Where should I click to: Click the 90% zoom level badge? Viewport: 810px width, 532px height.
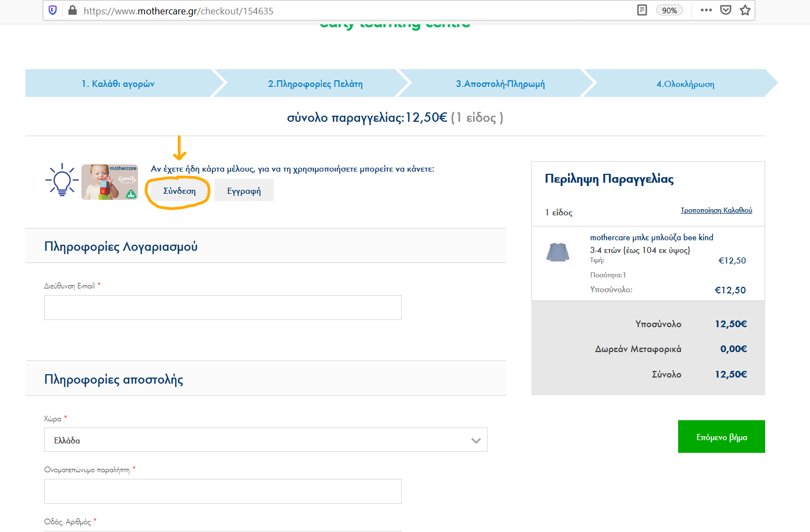tap(669, 11)
